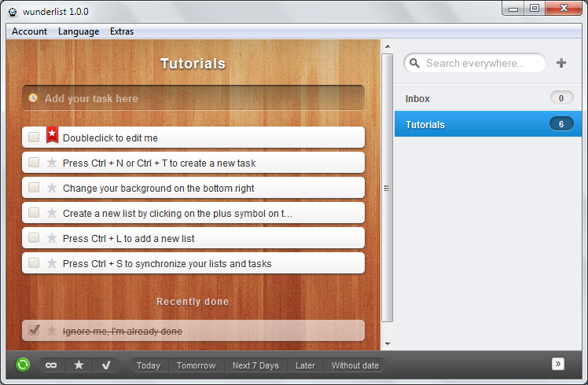This screenshot has width=588, height=385.
Task: Click task text 'Doubleclick to edit me'
Action: [110, 138]
